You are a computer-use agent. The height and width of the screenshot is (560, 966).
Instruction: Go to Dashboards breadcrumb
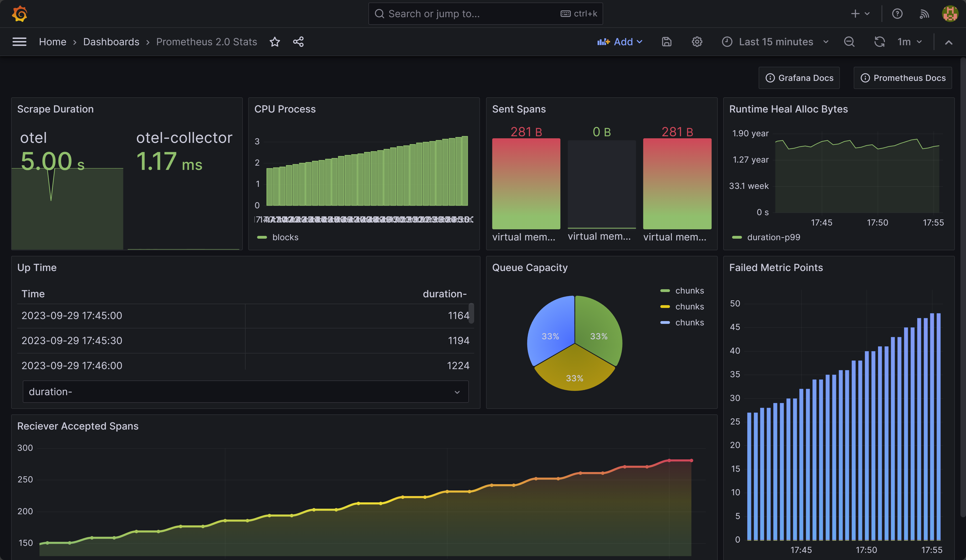111,42
